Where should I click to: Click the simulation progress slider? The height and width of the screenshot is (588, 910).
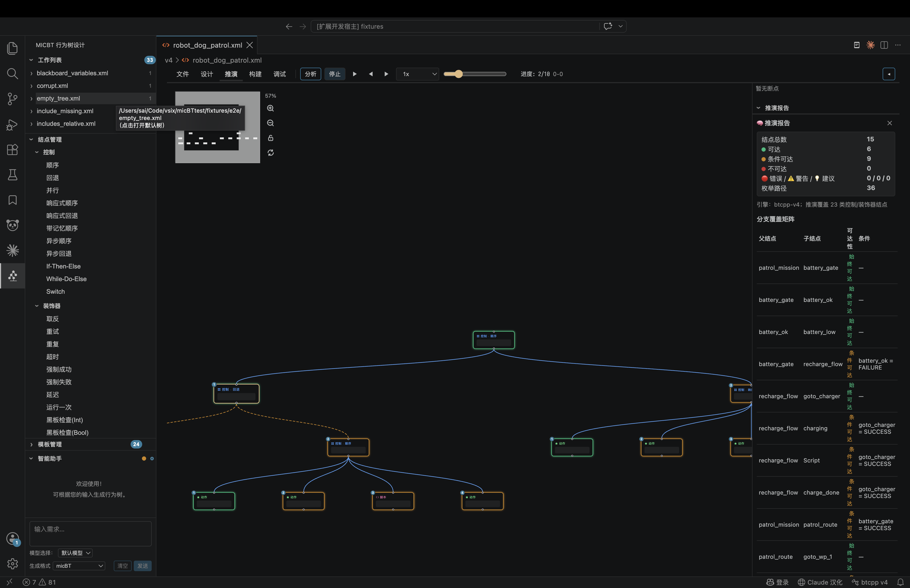(x=475, y=74)
